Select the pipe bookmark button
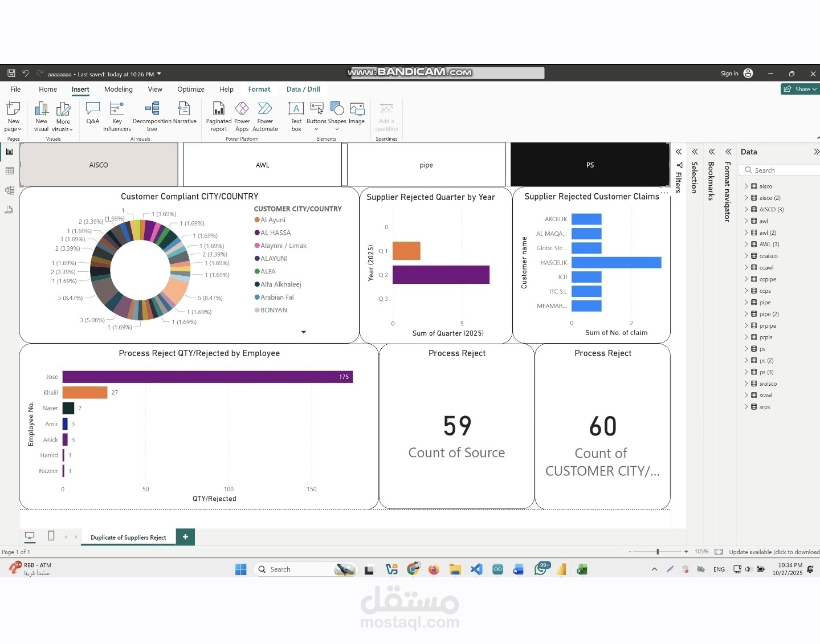The height and width of the screenshot is (644, 820). 426,165
